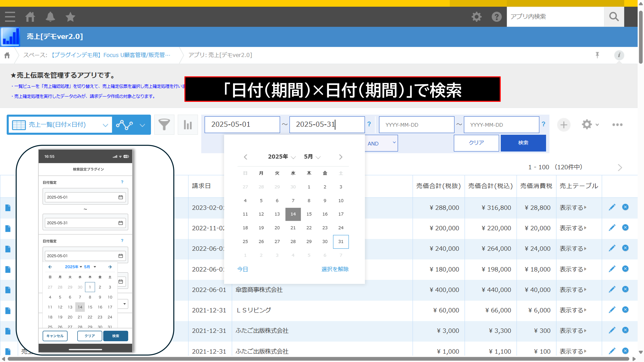This screenshot has height=362, width=644.
Task: Click the horizontal scrollbar at bottom
Action: pos(318,359)
